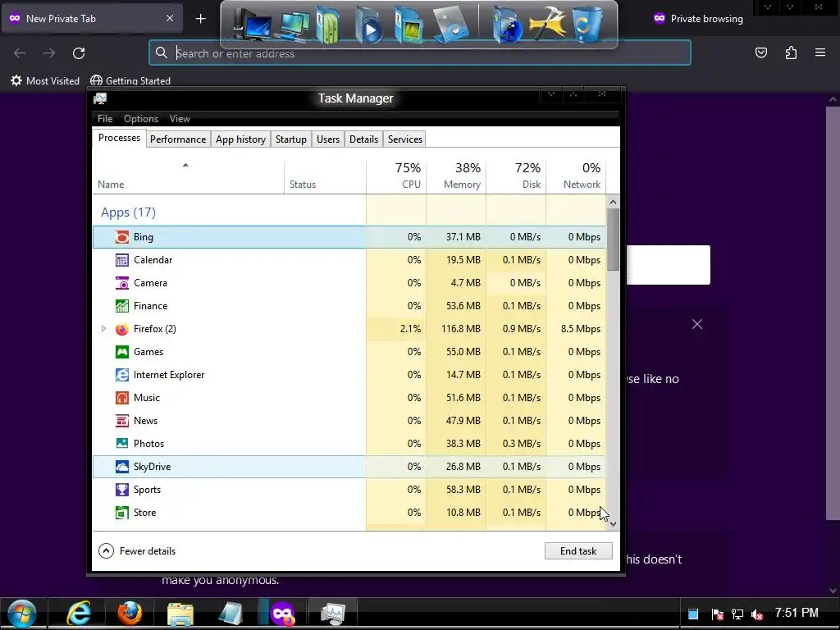Open the globe folder dock icon
Viewport: 840px width, 630px height.
click(x=506, y=24)
